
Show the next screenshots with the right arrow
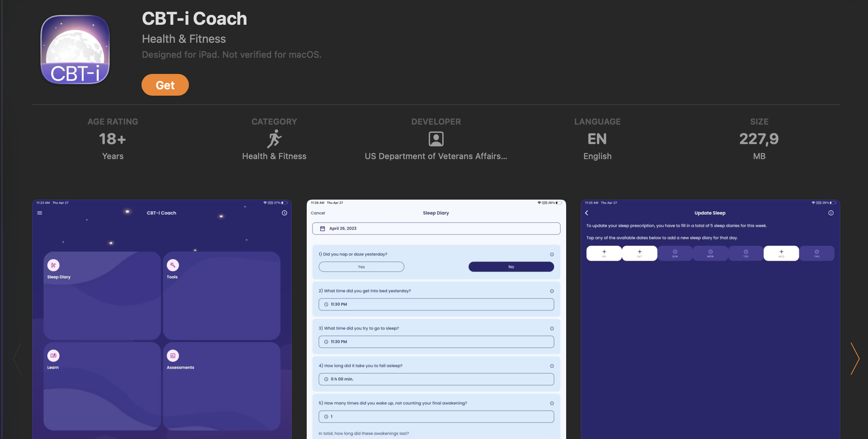click(855, 358)
